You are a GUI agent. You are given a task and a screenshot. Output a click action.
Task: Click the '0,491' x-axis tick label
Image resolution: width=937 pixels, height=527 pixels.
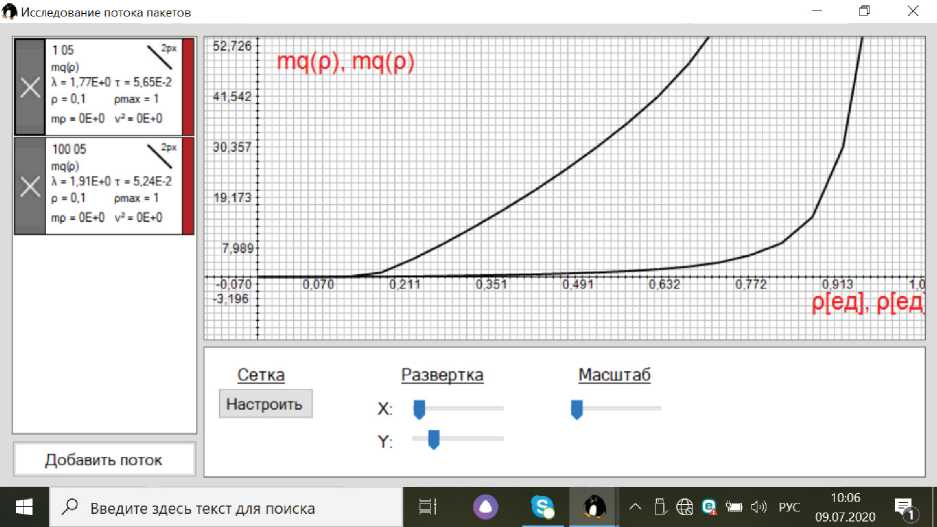coord(578,284)
